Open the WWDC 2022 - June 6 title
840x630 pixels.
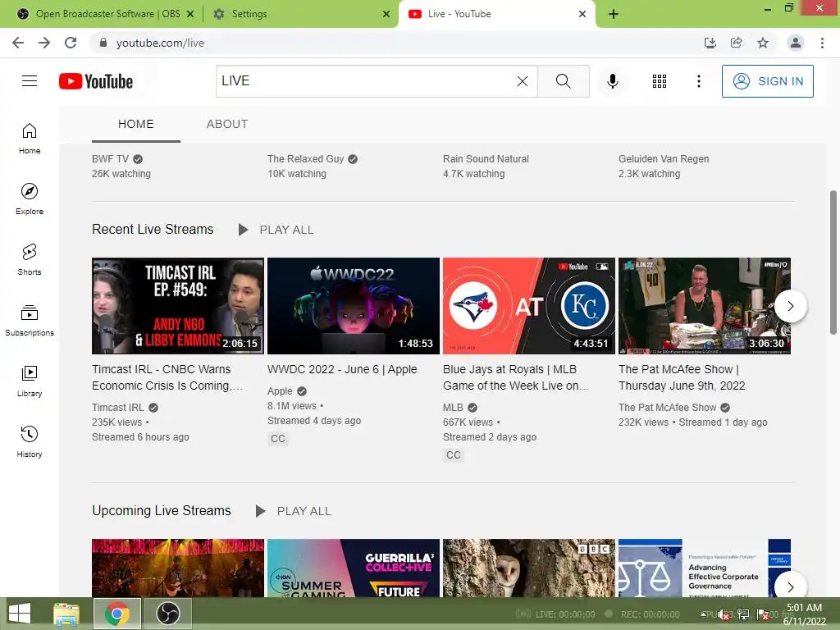(342, 370)
